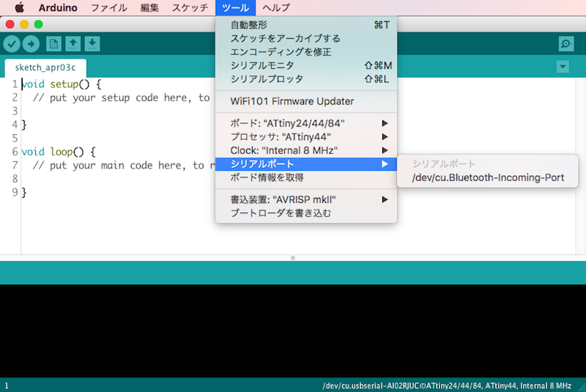Expand the ボード ATtiny24/44/84 submenu arrow
Screen dimensions: 586x392
[x=385, y=123]
